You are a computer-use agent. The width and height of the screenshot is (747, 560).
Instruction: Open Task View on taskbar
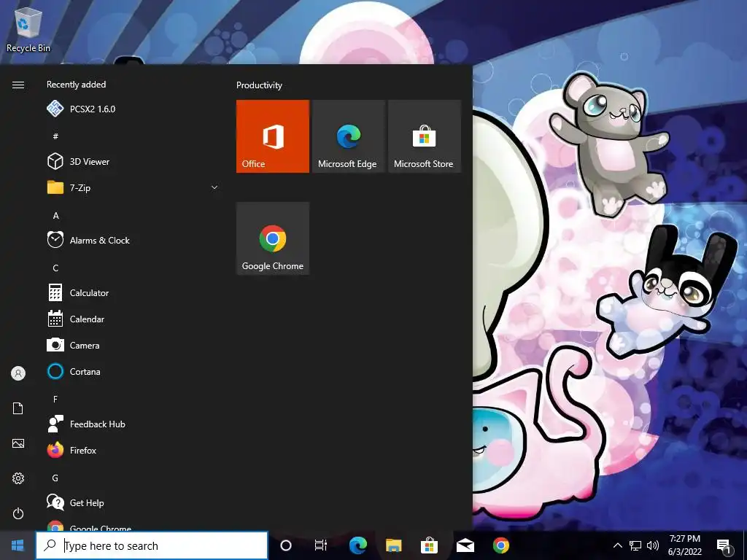321,545
